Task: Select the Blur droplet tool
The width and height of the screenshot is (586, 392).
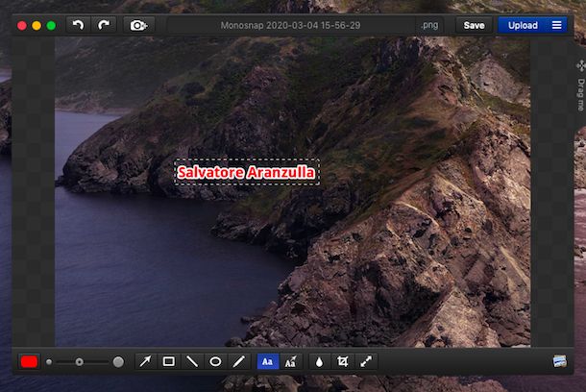Action: pos(319,361)
